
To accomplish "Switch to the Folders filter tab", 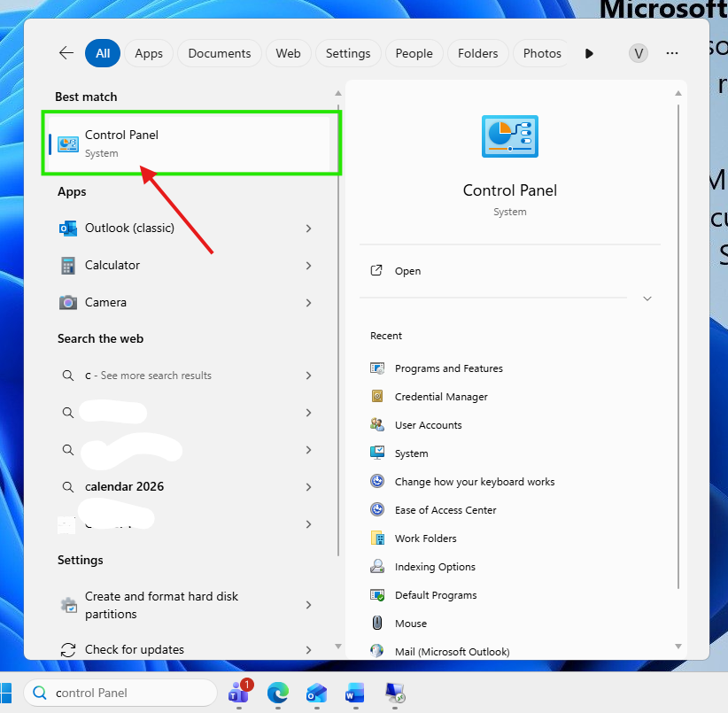I will pos(477,53).
